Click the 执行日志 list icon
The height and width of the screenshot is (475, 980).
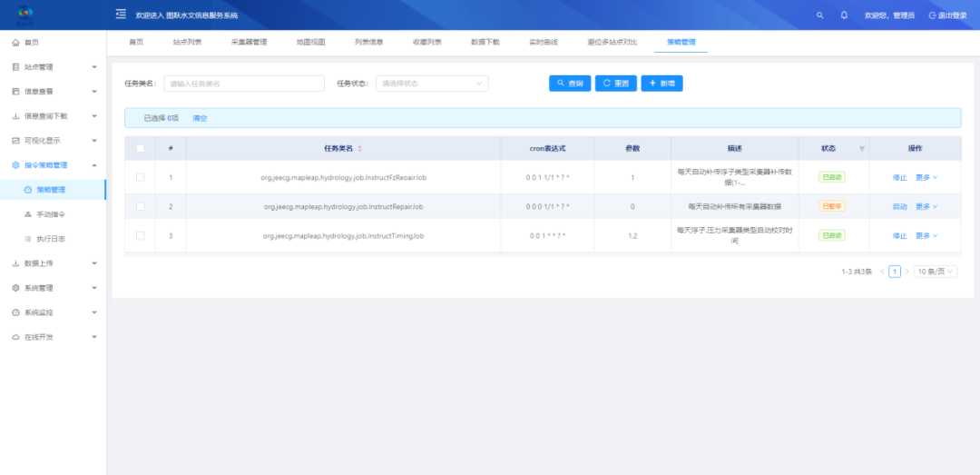[x=27, y=239]
